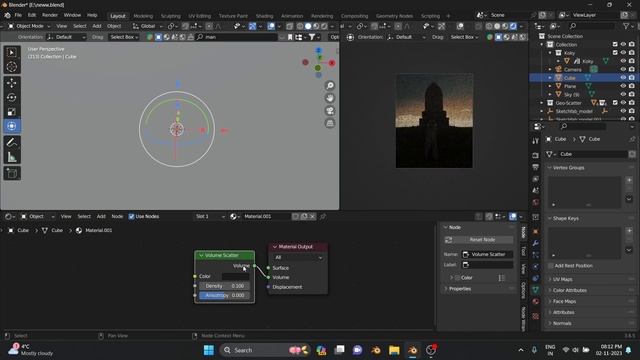Viewport: 640px width, 360px height.
Task: Select the Scale tool
Action: [x=12, y=111]
